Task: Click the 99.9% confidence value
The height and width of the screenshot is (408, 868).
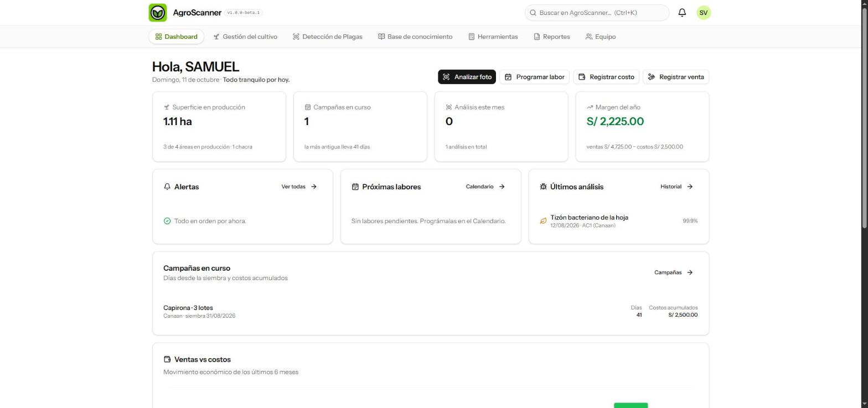Action: (690, 221)
